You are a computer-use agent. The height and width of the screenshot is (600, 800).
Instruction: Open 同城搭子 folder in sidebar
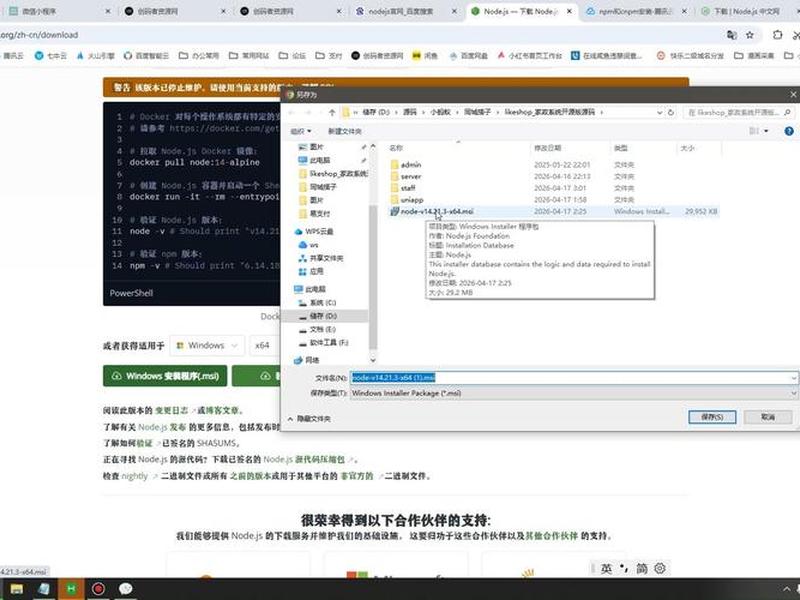coord(318,187)
